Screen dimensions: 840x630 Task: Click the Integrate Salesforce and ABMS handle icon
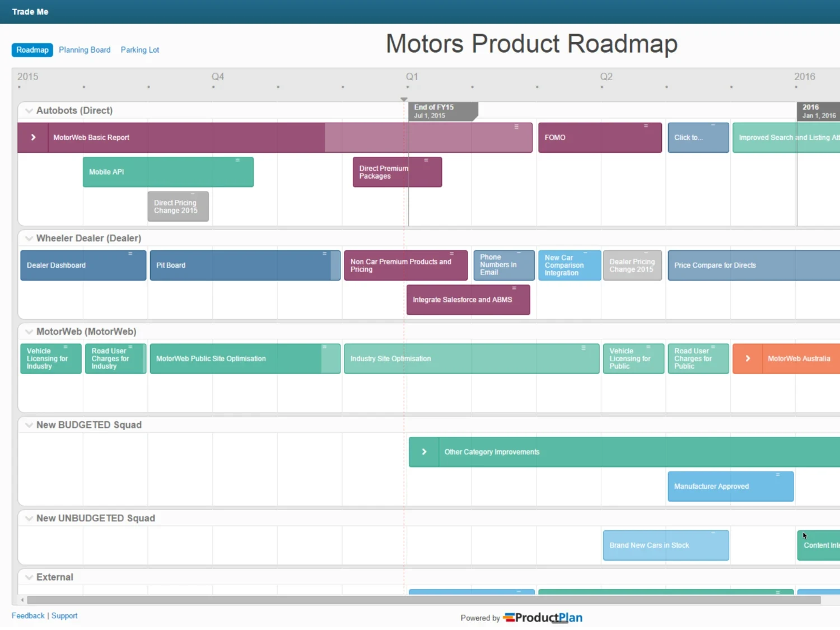click(x=514, y=288)
